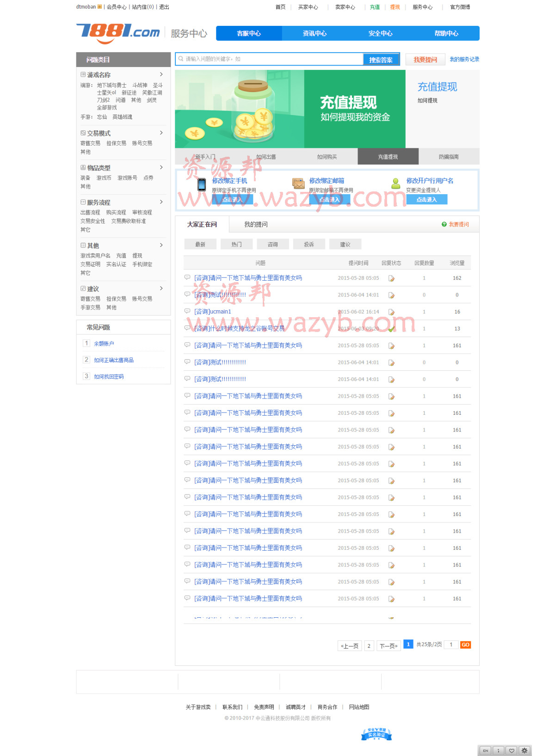
Task: Open FAQ item 如何正确出售商品
Action: tap(114, 360)
